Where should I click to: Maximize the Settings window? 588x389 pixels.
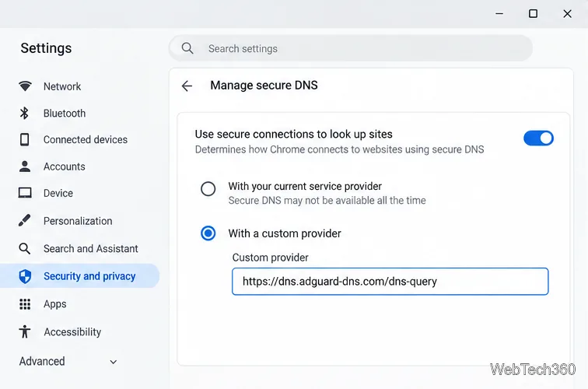pos(533,14)
